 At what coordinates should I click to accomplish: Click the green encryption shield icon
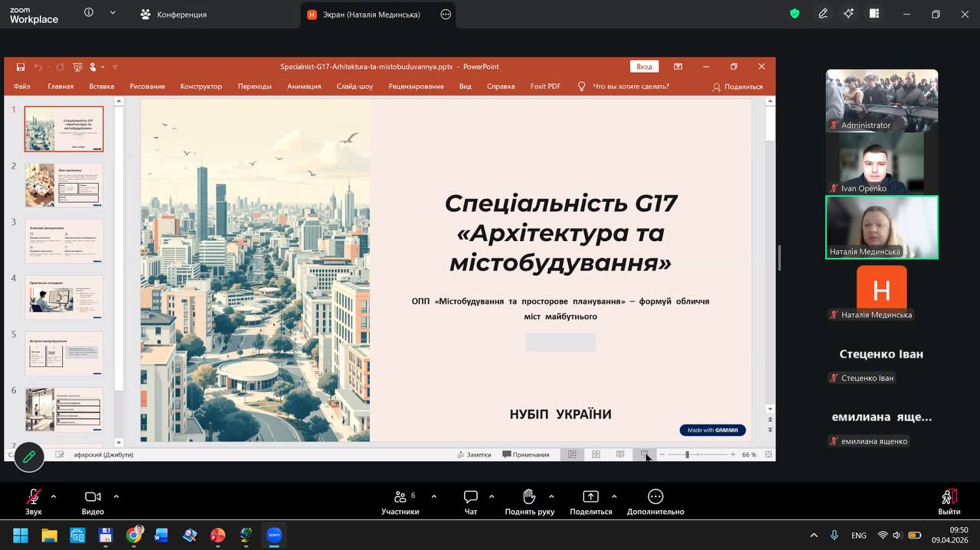point(795,14)
